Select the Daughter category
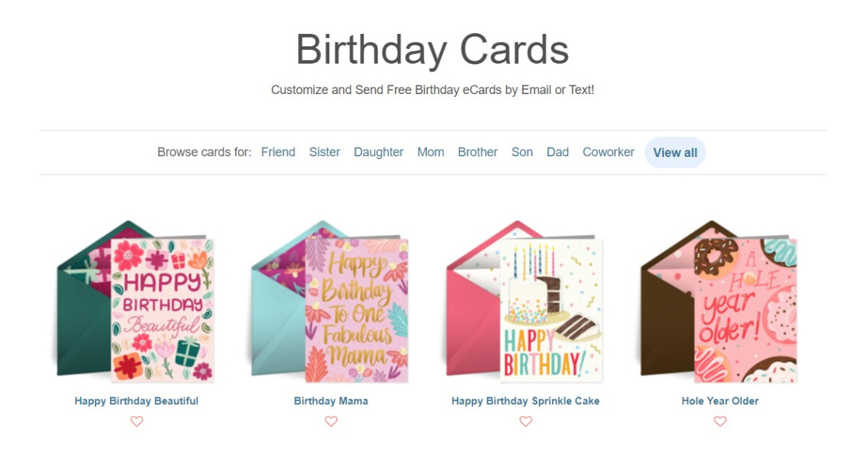868x455 pixels. tap(379, 152)
